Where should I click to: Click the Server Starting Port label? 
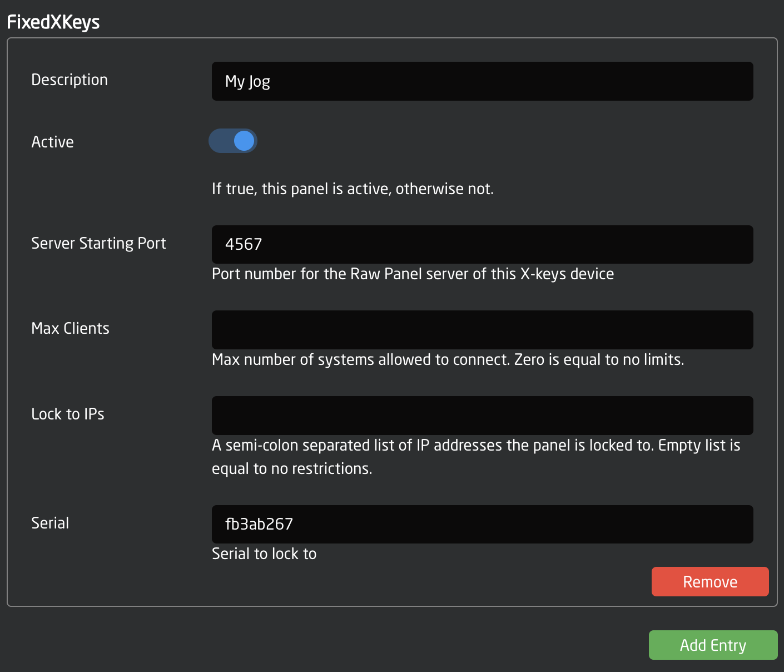coord(99,243)
